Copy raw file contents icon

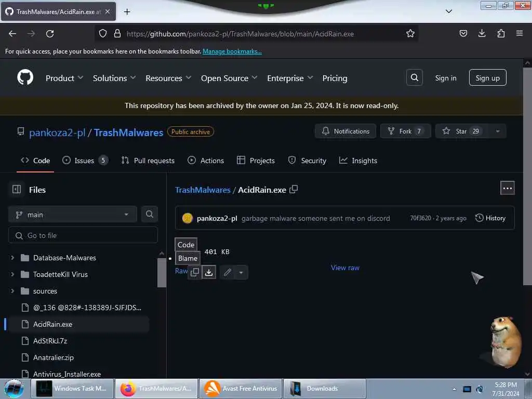pyautogui.click(x=195, y=272)
